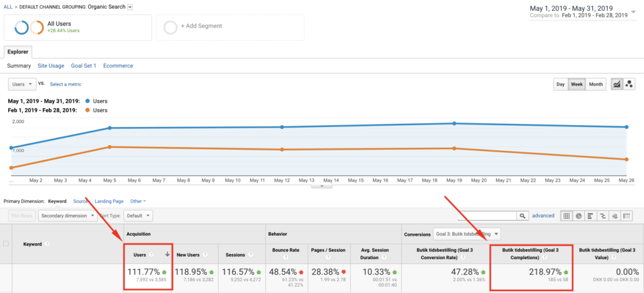Open the Site Usage tab
The height and width of the screenshot is (293, 644).
coord(51,65)
